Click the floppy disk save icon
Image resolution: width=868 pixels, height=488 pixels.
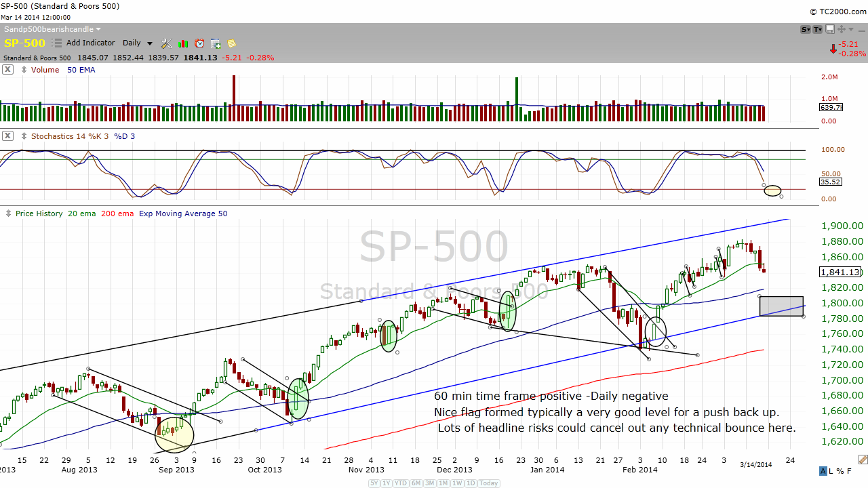click(x=829, y=29)
